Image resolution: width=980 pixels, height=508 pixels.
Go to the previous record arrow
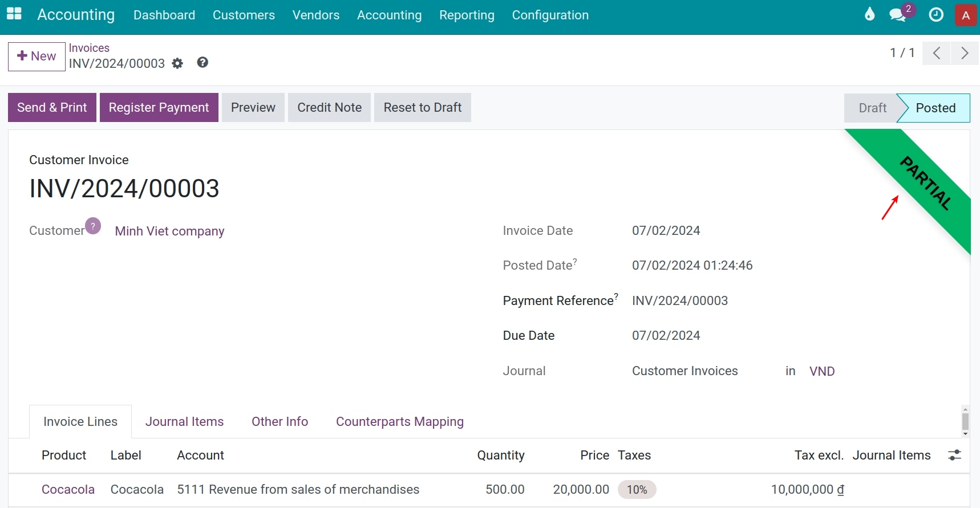pyautogui.click(x=937, y=53)
